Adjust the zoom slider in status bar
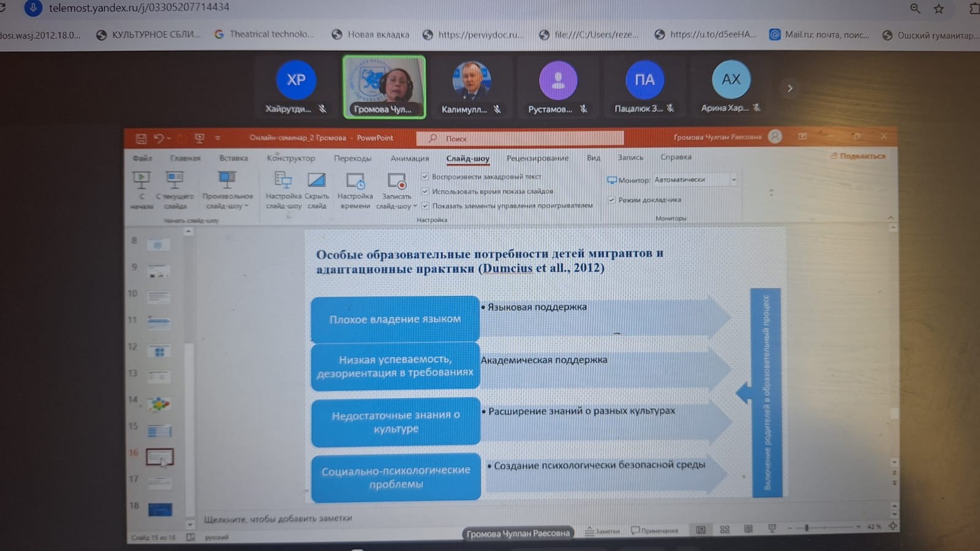This screenshot has height=551, width=980. (807, 527)
